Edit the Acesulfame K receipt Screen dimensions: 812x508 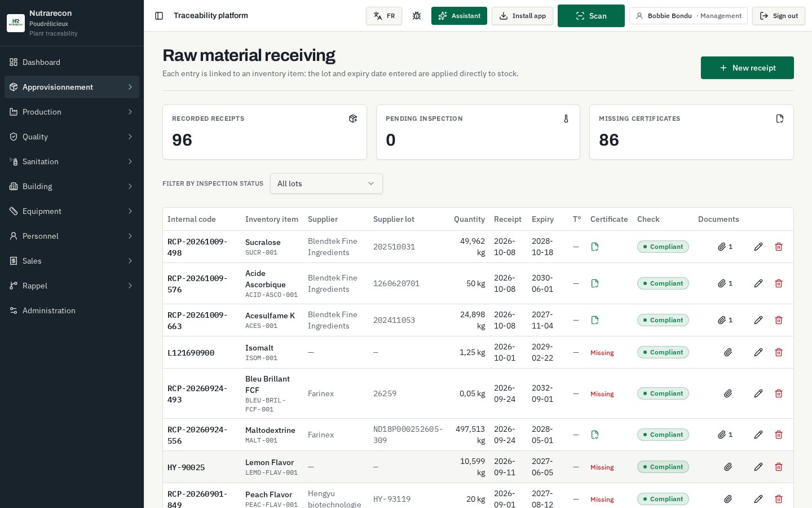click(x=758, y=320)
